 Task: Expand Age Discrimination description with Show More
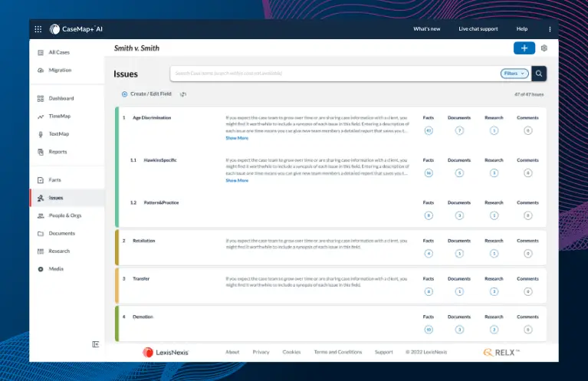pyautogui.click(x=237, y=138)
